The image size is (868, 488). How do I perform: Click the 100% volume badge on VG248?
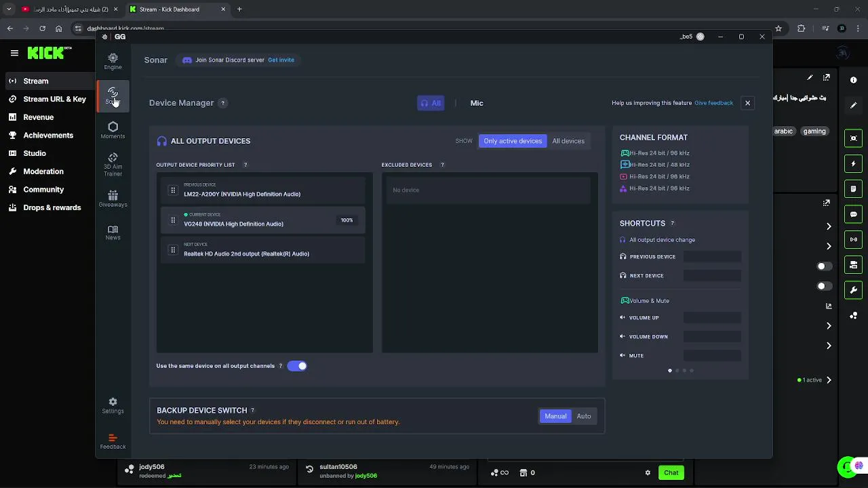tap(347, 220)
